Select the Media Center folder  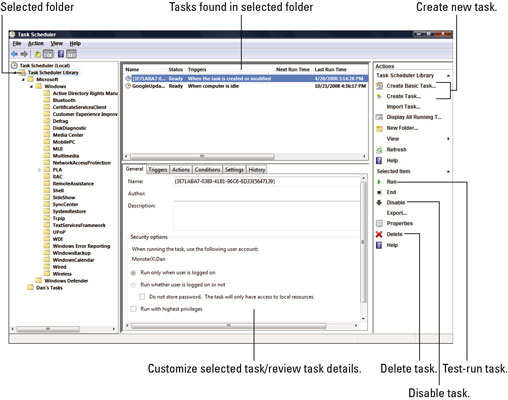pyautogui.click(x=68, y=135)
